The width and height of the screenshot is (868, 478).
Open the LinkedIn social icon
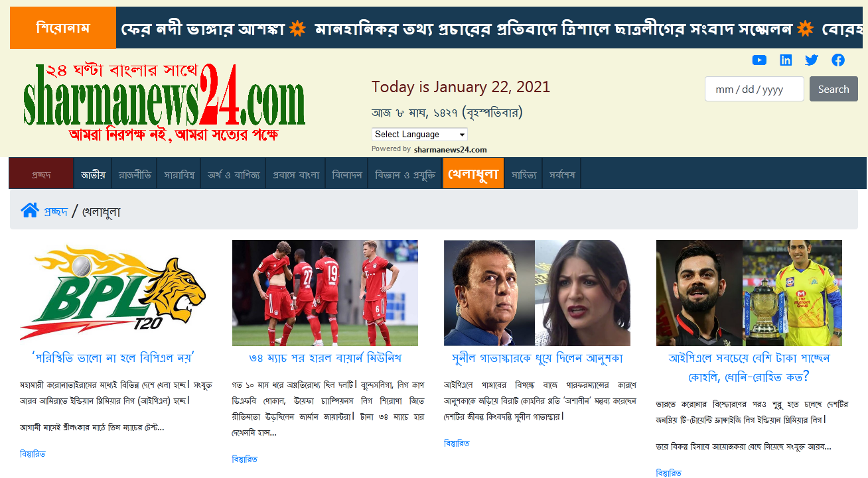(786, 60)
